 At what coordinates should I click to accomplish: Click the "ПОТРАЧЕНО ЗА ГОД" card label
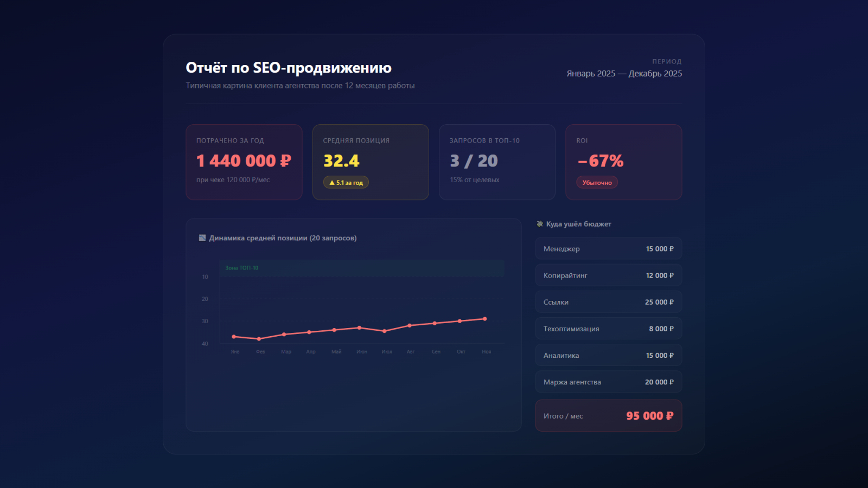[230, 140]
